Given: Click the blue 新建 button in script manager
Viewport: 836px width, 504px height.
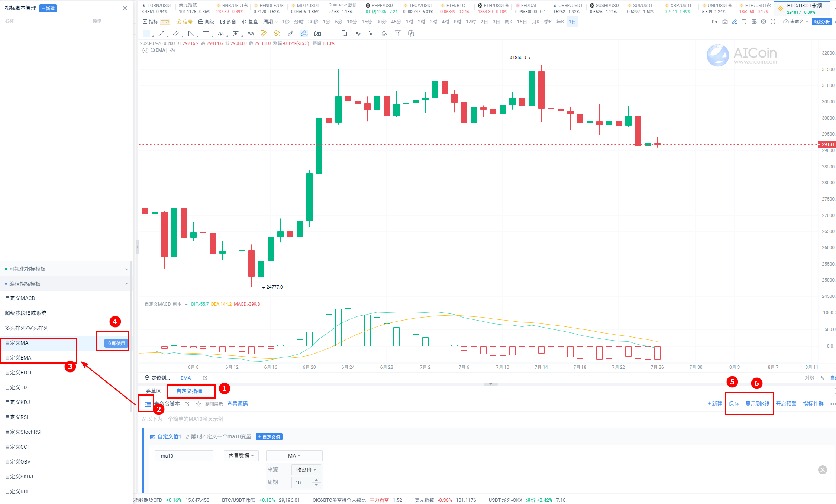Looking at the screenshot, I should tap(48, 8).
